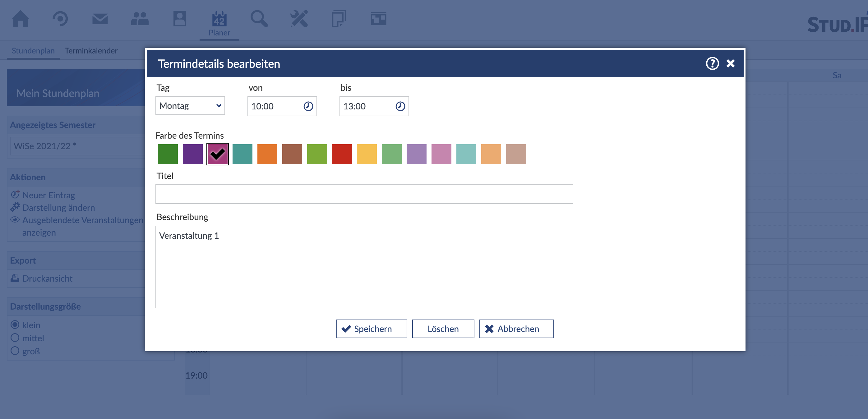Screen dimensions: 868x419
Task: Open the tools icon in navigation
Action: coord(299,19)
